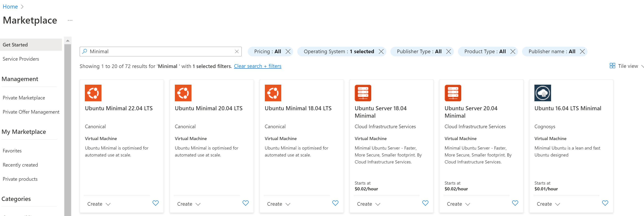Image resolution: width=644 pixels, height=216 pixels.
Task: Favorite Ubuntu Server 18.04 Minimal offer
Action: (x=425, y=203)
